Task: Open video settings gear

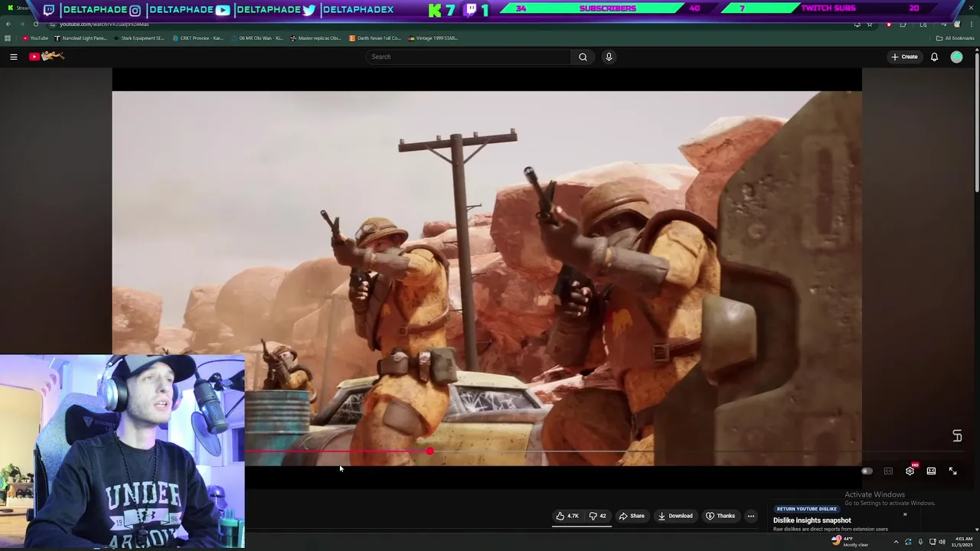Action: [910, 471]
